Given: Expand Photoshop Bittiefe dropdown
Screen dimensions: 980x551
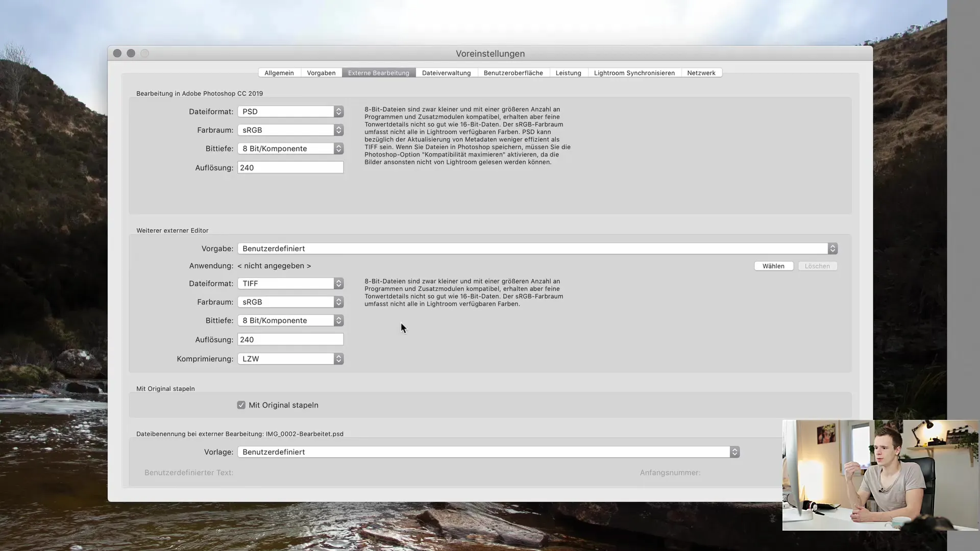Looking at the screenshot, I should coord(290,148).
